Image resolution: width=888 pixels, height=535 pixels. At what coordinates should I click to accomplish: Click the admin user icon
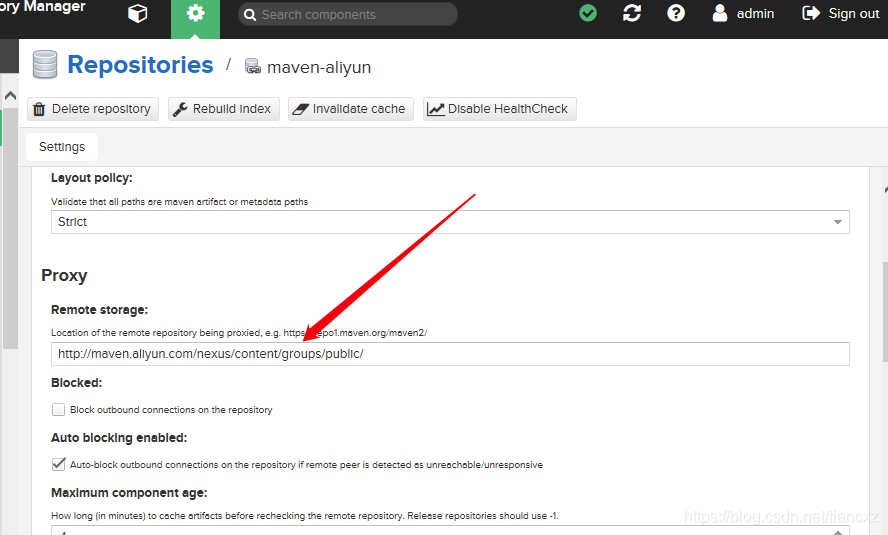click(x=720, y=13)
